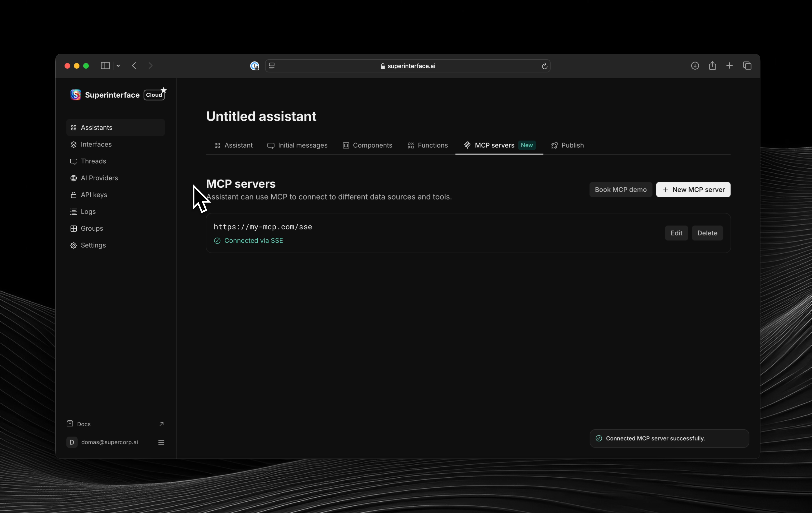The height and width of the screenshot is (513, 812).
Task: Open the Safari privacy report shield icon
Action: 255,66
